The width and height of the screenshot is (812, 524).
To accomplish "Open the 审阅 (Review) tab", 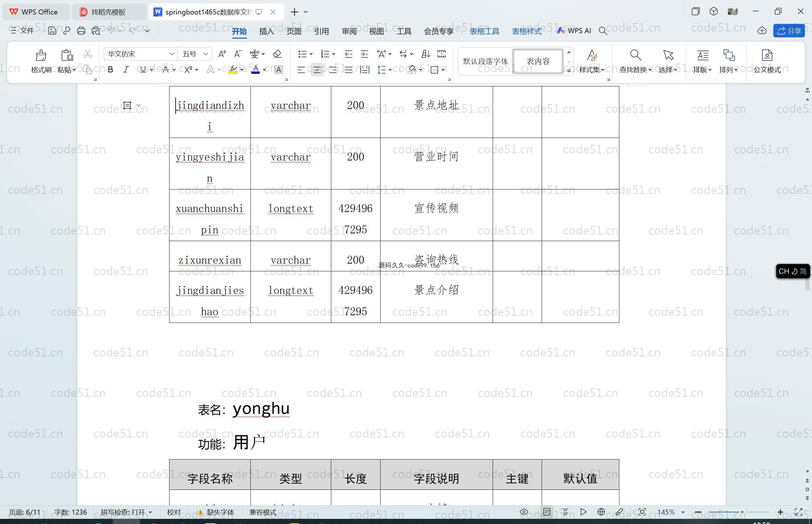I will (349, 31).
